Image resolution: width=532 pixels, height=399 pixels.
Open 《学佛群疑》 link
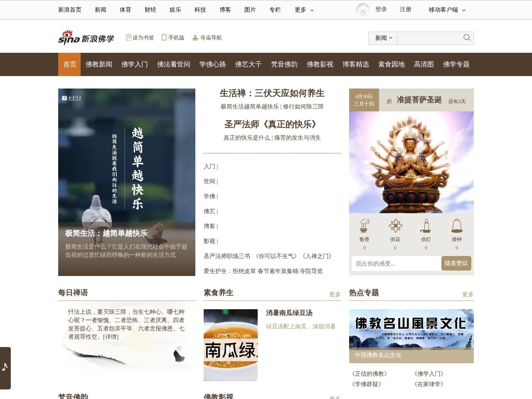tap(367, 384)
